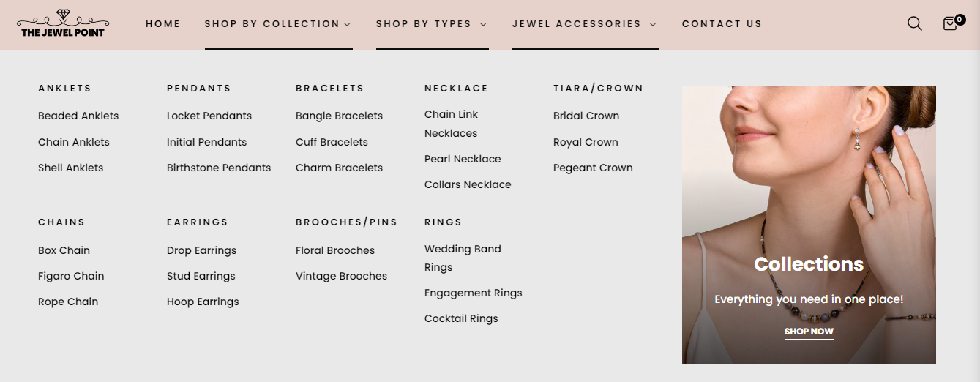The width and height of the screenshot is (980, 382).
Task: Expand Shop By Collection dropdown
Action: pyautogui.click(x=278, y=24)
